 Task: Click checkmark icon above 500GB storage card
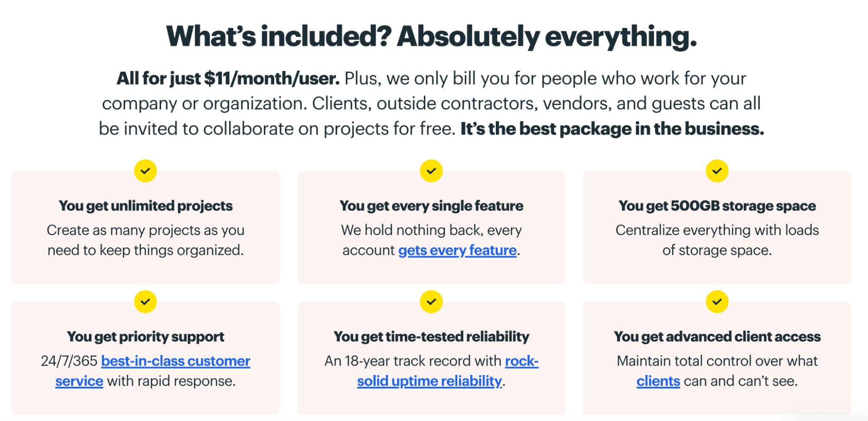[717, 171]
